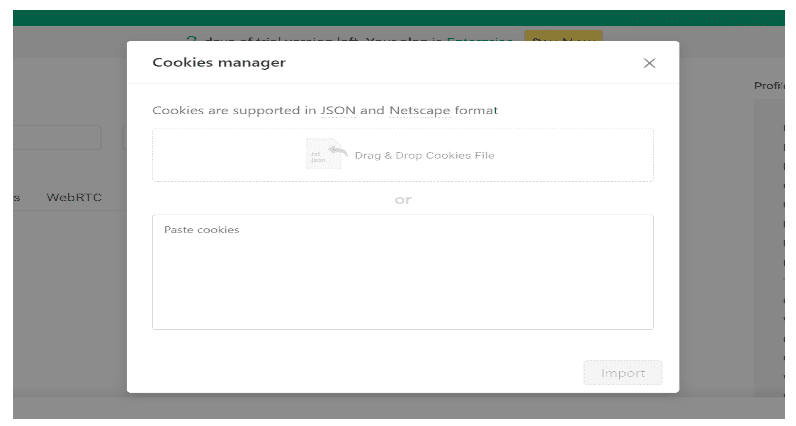Click the green top header bar
The width and height of the screenshot is (796, 426).
coord(400,17)
